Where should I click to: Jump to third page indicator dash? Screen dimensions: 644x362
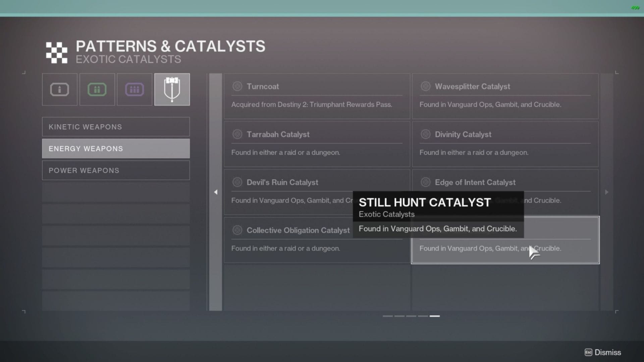[411, 316]
